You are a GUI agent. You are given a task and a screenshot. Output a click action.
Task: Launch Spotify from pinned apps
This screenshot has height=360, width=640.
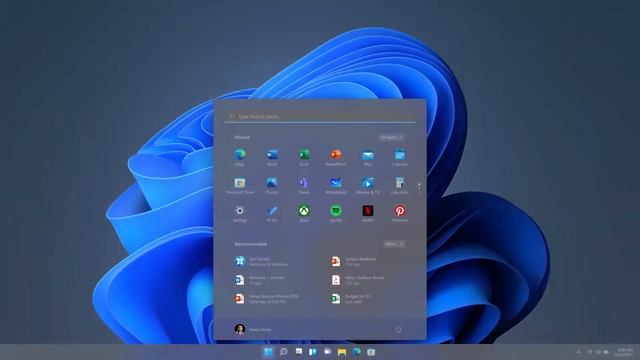tap(336, 213)
